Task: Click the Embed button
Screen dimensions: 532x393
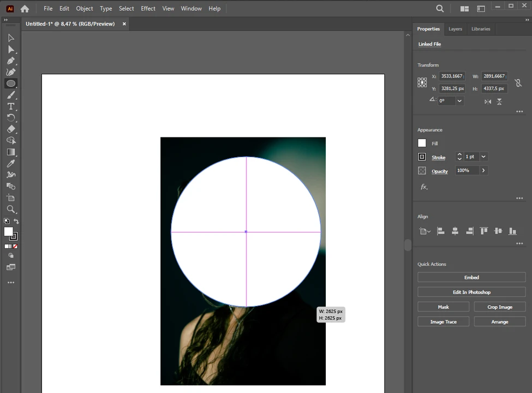Action: coord(471,277)
